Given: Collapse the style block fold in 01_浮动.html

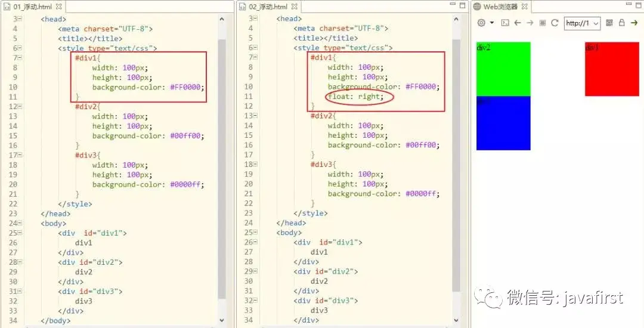Looking at the screenshot, I should [x=19, y=48].
